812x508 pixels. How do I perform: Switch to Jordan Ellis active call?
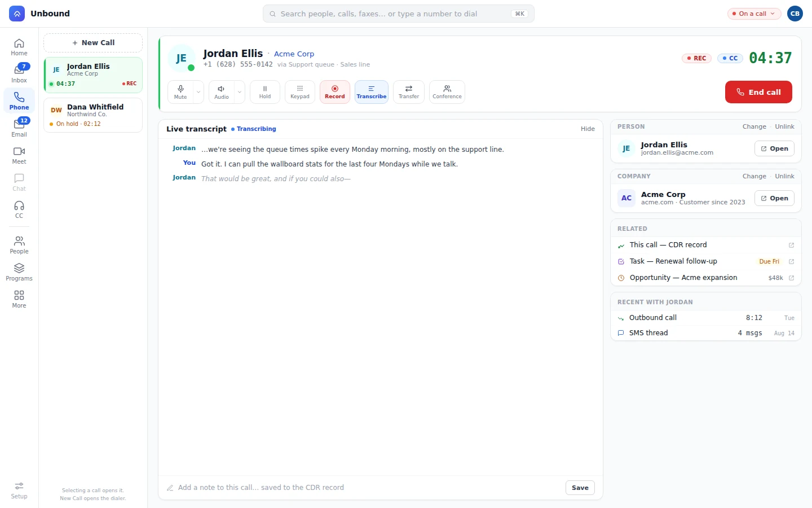tap(93, 75)
